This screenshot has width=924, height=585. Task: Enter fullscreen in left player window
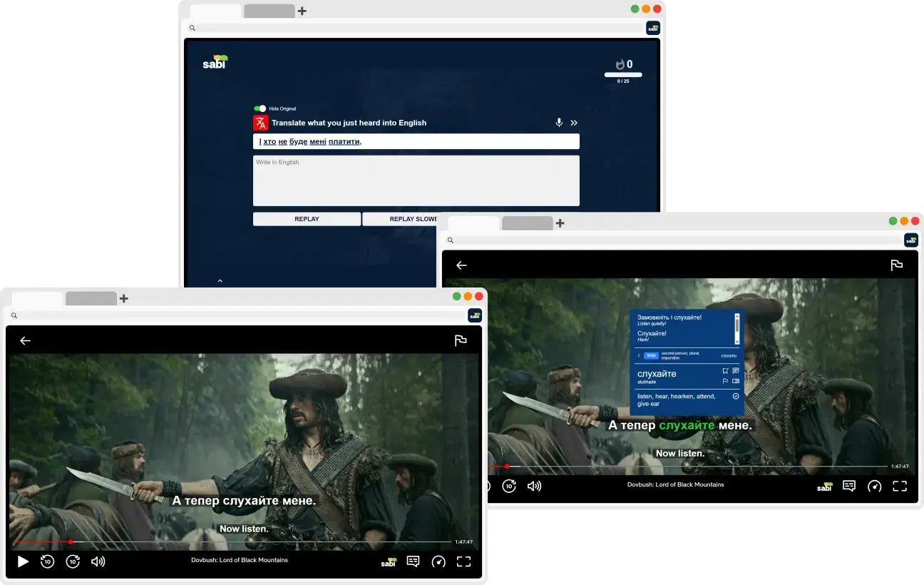pos(463,561)
